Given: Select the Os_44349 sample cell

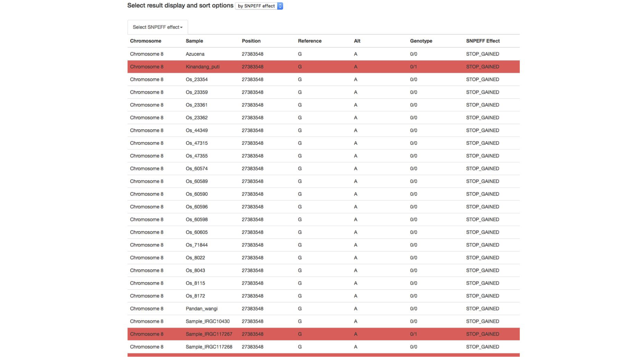Looking at the screenshot, I should 197,131.
